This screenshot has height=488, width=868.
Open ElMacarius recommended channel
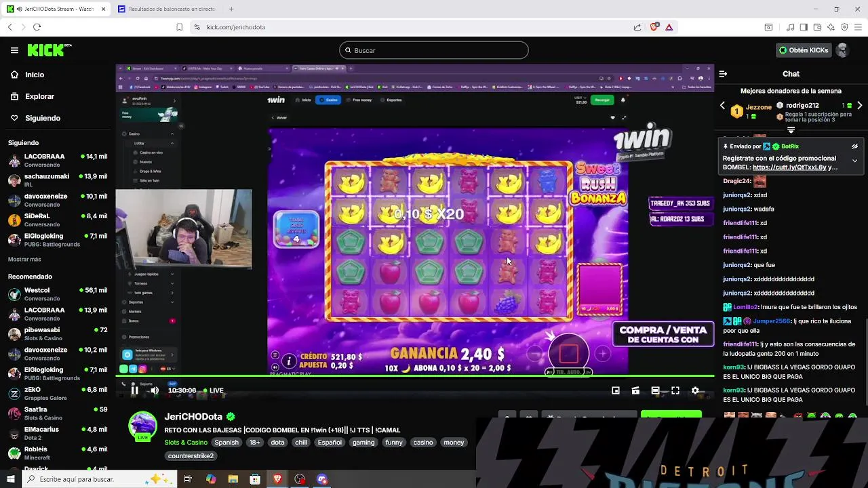58,433
